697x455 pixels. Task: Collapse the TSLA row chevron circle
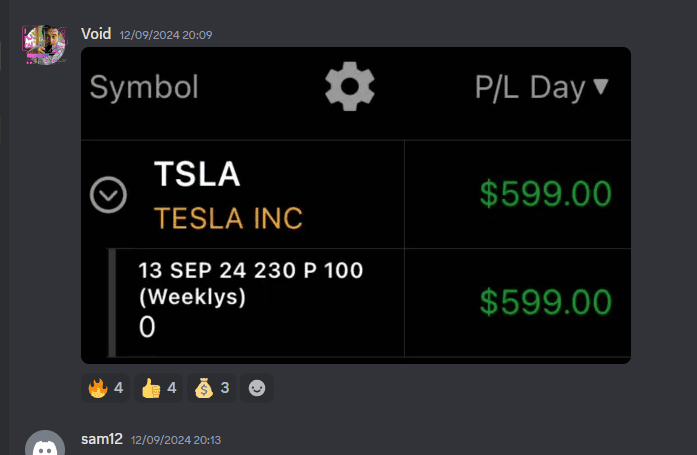click(108, 195)
